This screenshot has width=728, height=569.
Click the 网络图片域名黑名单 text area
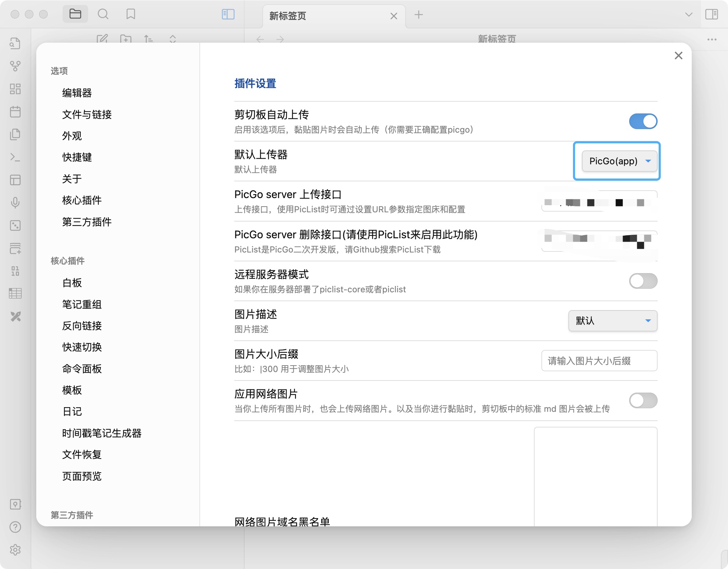tap(595, 477)
